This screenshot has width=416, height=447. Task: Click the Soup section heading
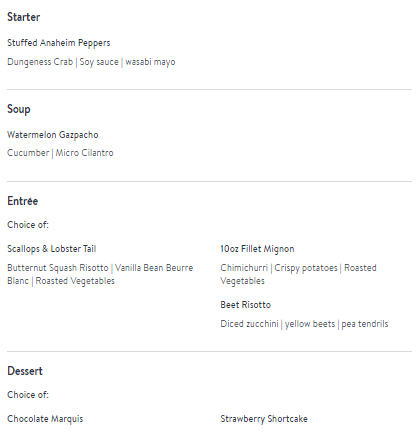coord(19,109)
